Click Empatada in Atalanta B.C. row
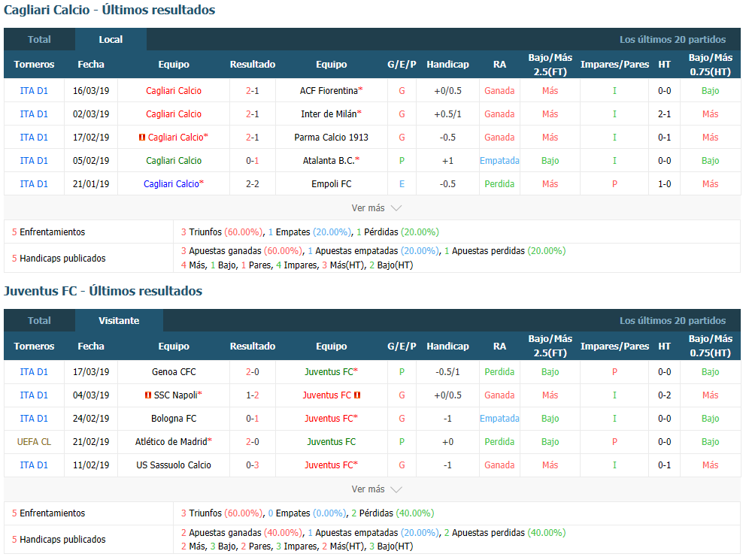This screenshot has height=560, width=746. [499, 160]
